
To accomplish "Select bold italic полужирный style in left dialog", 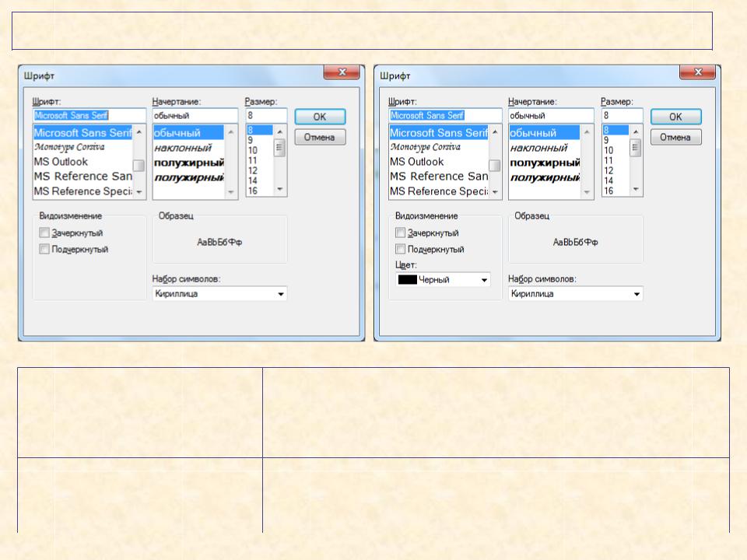I will pyautogui.click(x=188, y=177).
